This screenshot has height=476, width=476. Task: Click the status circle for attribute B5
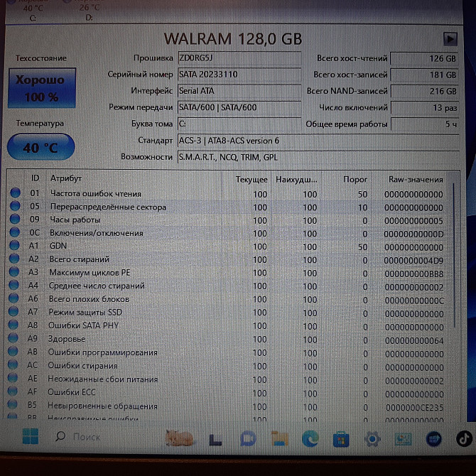[13, 404]
